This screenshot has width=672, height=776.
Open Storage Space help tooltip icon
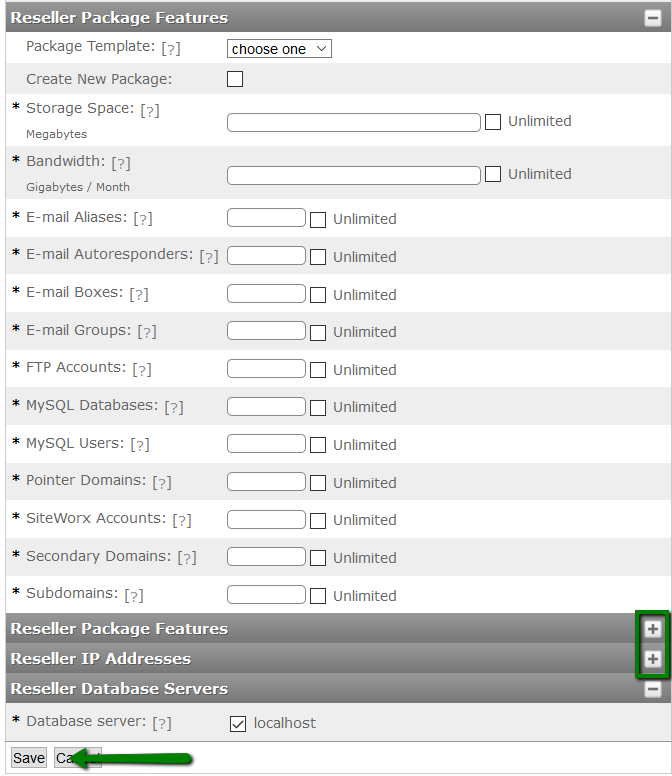pyautogui.click(x=150, y=110)
